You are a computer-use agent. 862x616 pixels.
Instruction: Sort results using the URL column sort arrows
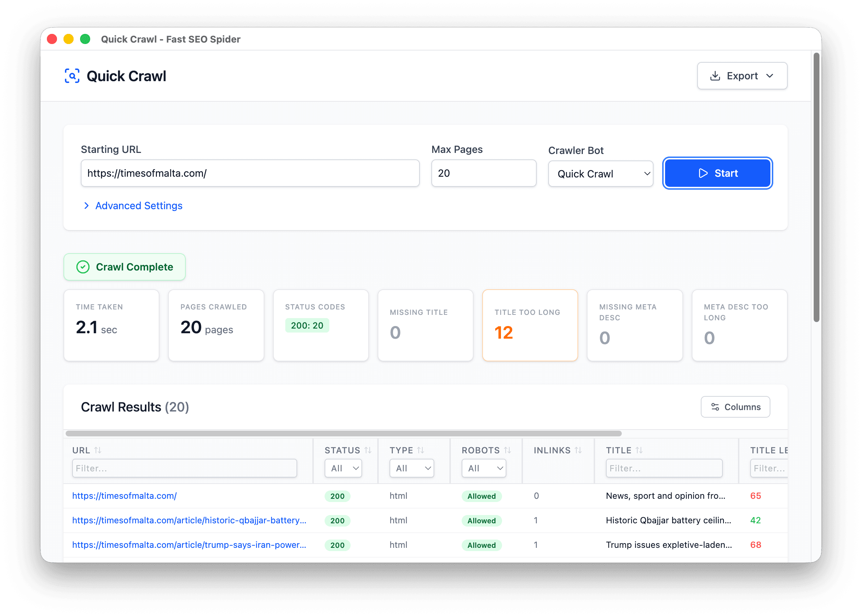(x=98, y=450)
